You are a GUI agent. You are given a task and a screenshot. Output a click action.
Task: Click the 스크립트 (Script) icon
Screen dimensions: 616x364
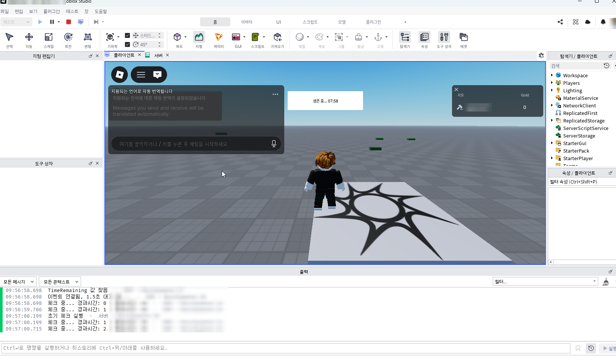(x=256, y=40)
